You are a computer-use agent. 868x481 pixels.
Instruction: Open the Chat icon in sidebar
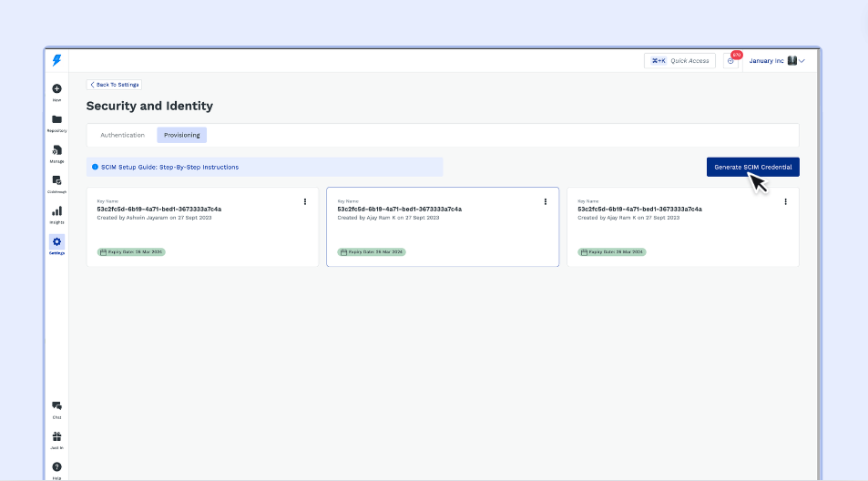[x=56, y=406]
